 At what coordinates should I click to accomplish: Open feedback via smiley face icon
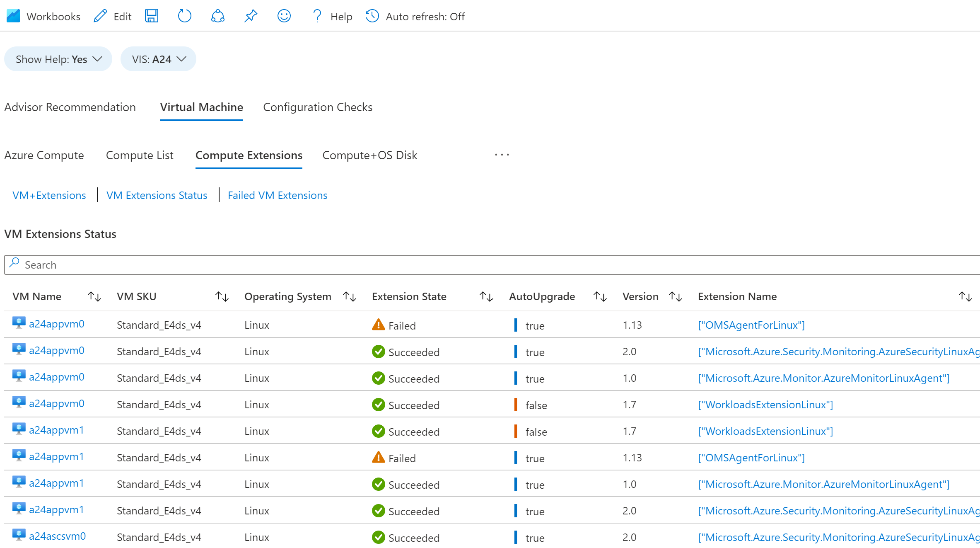coord(284,16)
